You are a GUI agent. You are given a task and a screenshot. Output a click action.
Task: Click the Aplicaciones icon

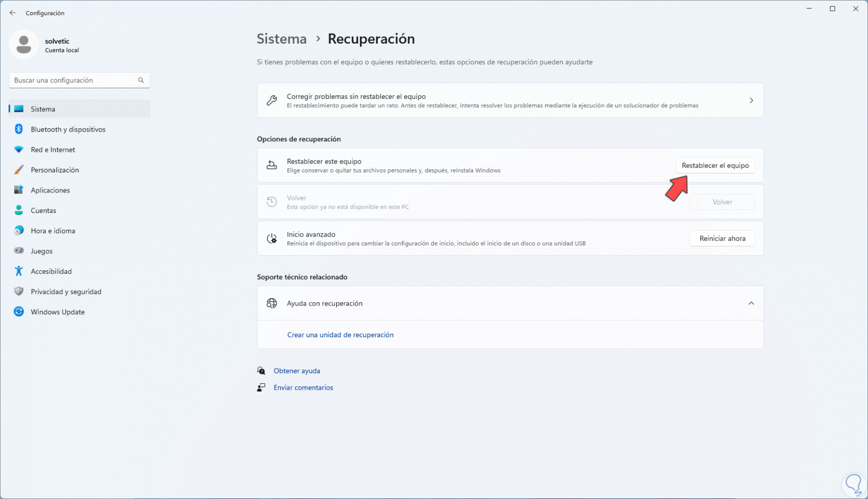tap(19, 190)
